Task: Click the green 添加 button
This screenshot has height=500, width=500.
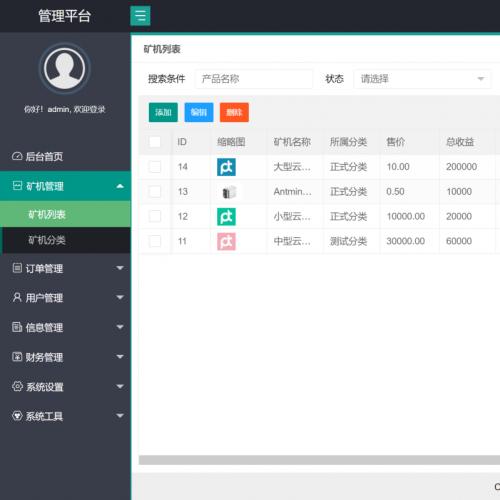Action: coord(163,112)
